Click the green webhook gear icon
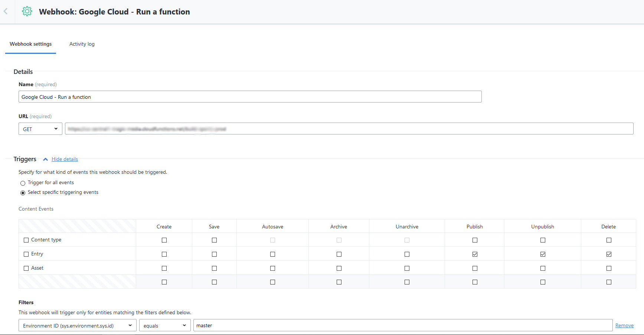 (27, 12)
